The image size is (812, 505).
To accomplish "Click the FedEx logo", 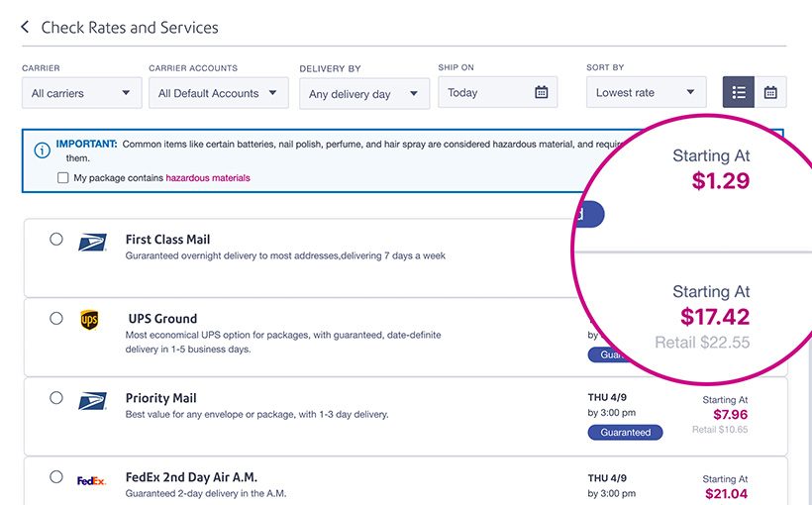I will (91, 480).
